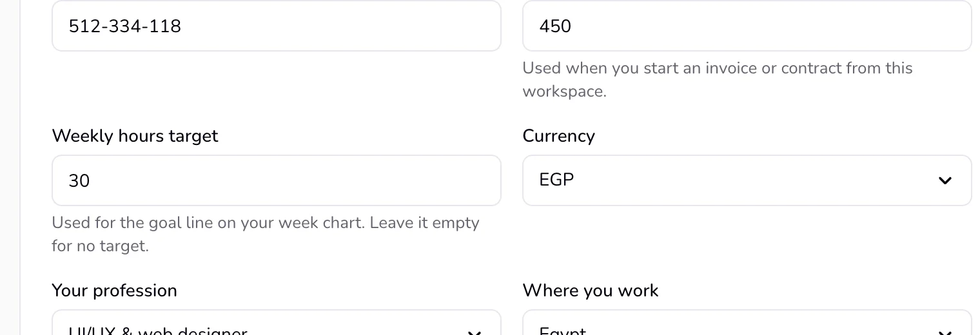Open the Currency dropdown showing EGP
The image size is (980, 335).
[747, 180]
